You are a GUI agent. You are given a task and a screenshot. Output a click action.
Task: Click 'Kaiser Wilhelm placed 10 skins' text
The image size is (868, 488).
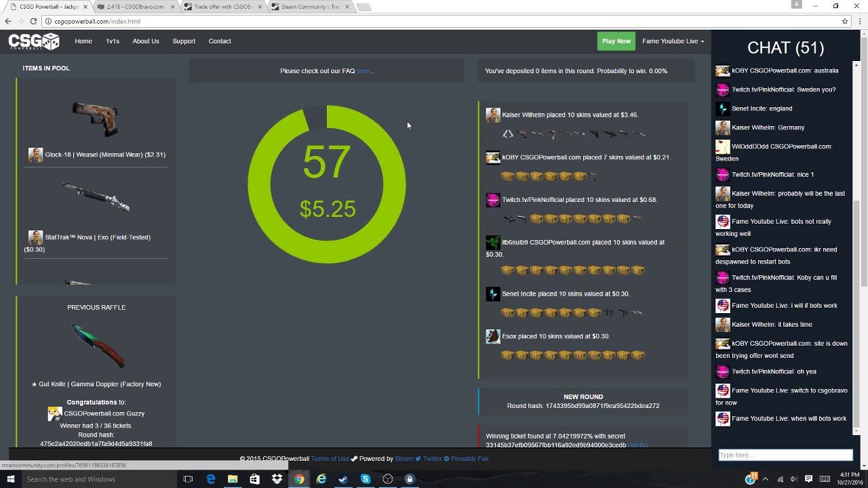[x=570, y=115]
